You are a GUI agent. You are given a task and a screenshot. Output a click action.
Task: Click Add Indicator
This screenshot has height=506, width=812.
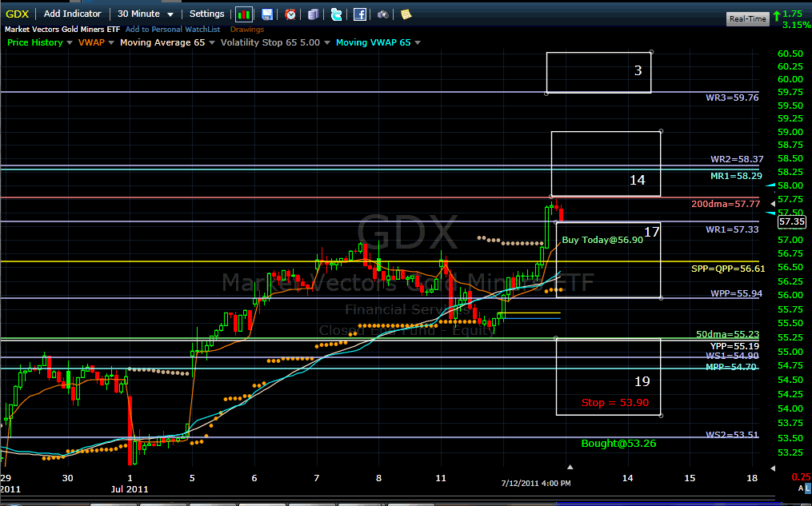72,14
